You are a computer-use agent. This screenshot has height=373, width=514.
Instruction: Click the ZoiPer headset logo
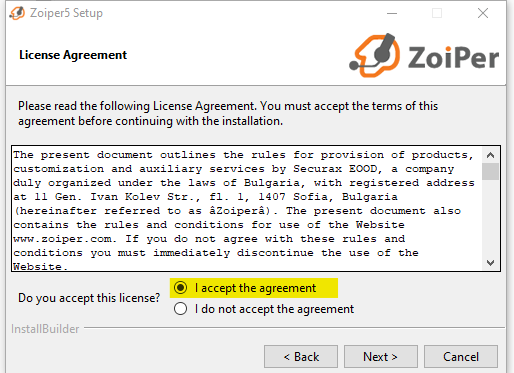point(375,55)
